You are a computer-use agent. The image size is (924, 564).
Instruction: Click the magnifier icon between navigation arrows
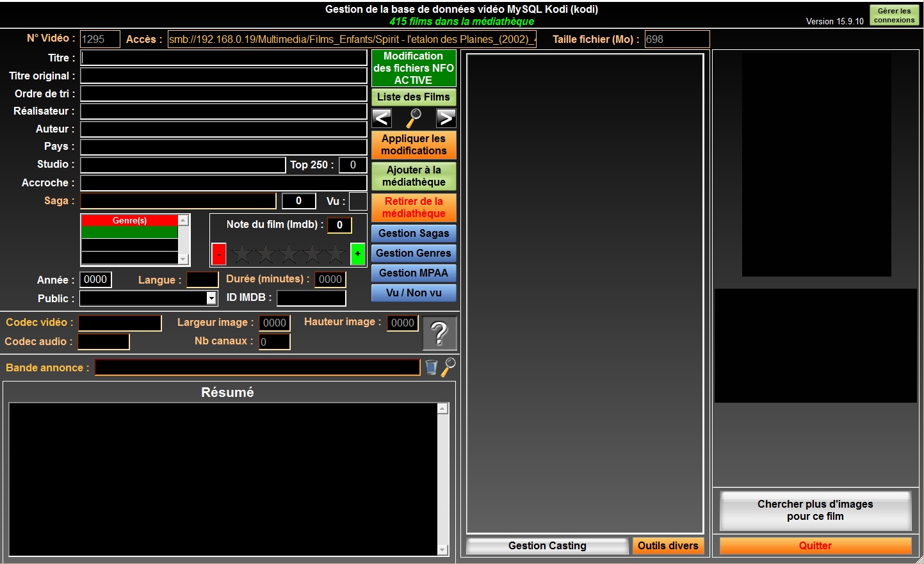pyautogui.click(x=414, y=118)
